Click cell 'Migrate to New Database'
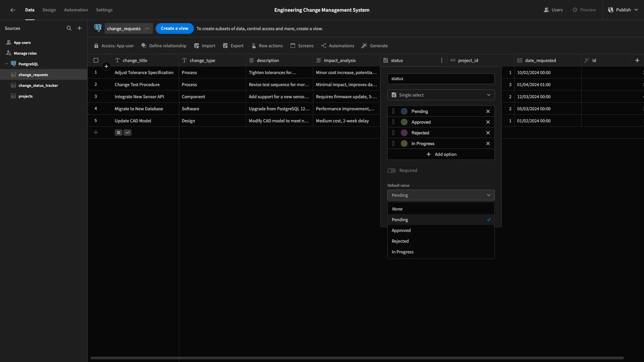Image resolution: width=644 pixels, height=362 pixels. (145, 109)
